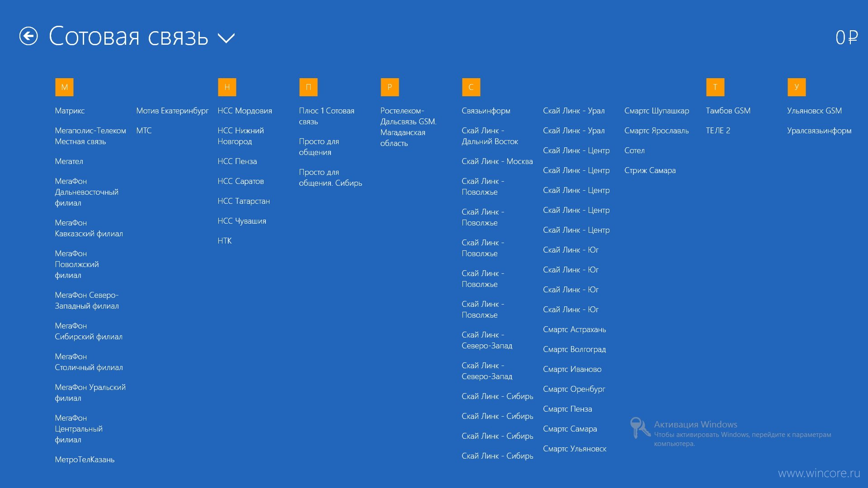Select МегаФон Столичный филиал
The image size is (868, 488).
(x=89, y=362)
